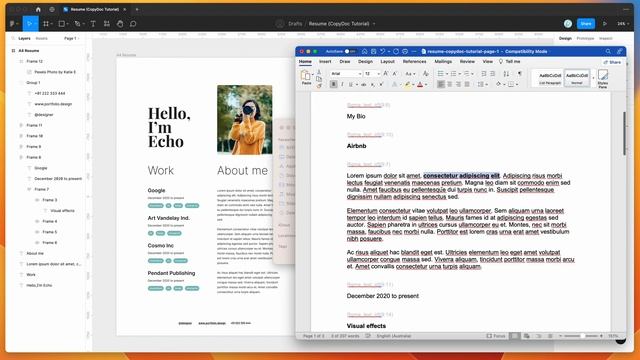This screenshot has width=640, height=360.
Task: Click the Figma present play icon
Action: click(605, 24)
